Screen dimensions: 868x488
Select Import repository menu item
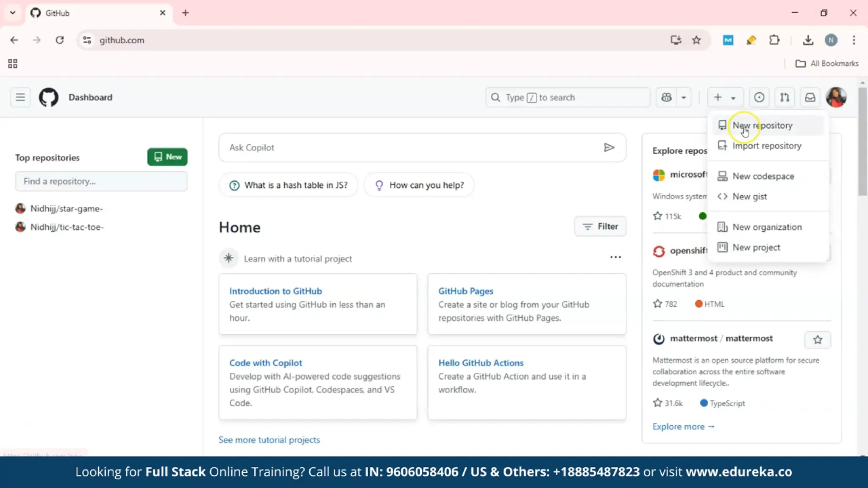pos(768,146)
